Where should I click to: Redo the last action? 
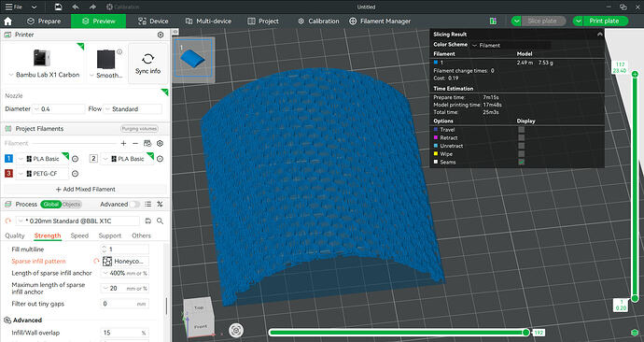[92, 7]
